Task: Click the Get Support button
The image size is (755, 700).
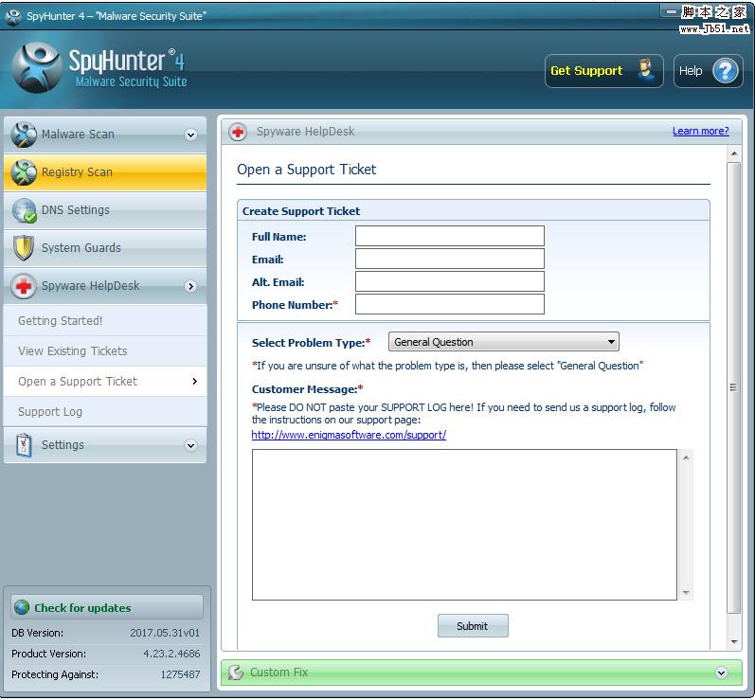Action: (x=603, y=71)
